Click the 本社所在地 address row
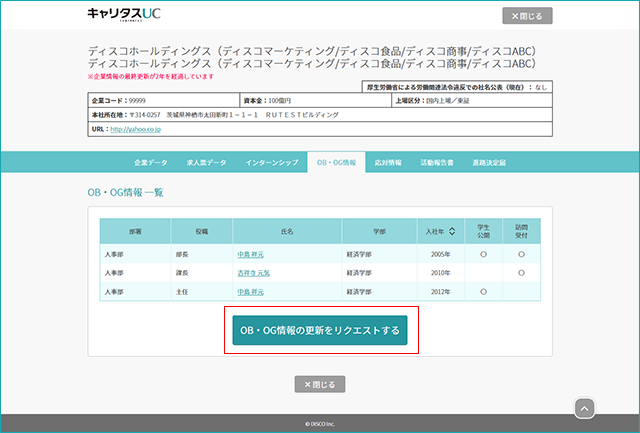 click(320, 115)
